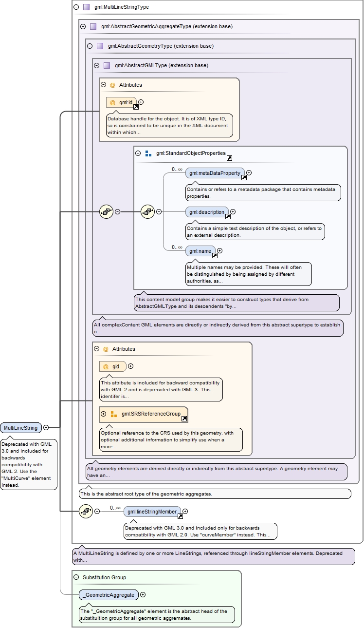Expand the _GeometricAggregate element

click(x=143, y=594)
